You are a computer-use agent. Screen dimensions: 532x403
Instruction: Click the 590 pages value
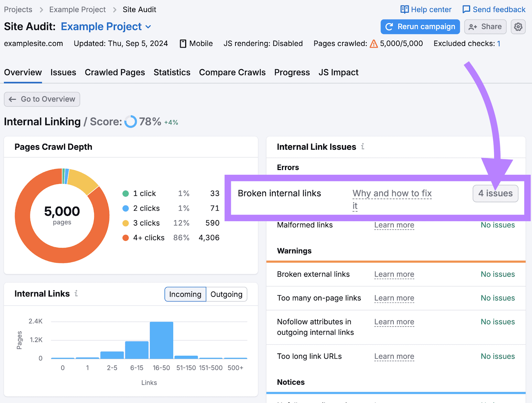(212, 223)
